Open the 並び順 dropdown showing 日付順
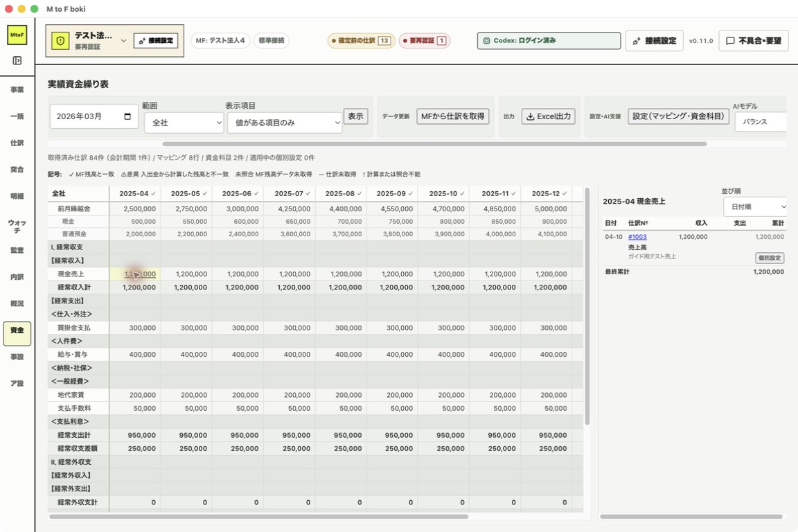Screen dimensions: 798x532 (755, 206)
